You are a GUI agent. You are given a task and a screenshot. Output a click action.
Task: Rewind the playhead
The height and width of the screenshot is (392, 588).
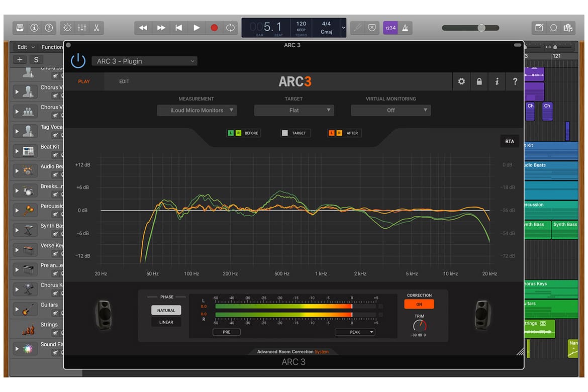pyautogui.click(x=143, y=28)
